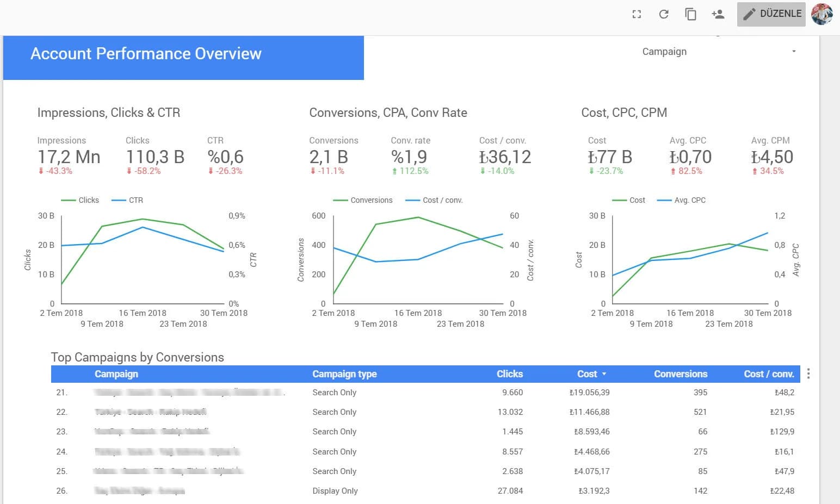
Task: Select the Conversions 2,1 B scorecard
Action: (333, 155)
